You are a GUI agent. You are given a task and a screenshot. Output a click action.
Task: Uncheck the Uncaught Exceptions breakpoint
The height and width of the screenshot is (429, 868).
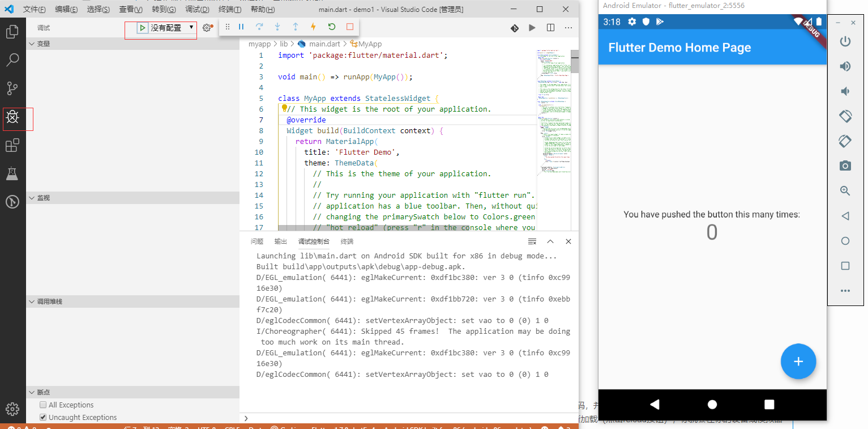tap(43, 417)
